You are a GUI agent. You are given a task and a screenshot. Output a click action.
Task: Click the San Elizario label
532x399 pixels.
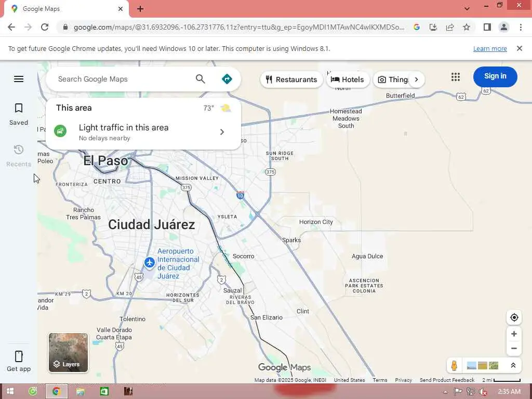tap(267, 317)
